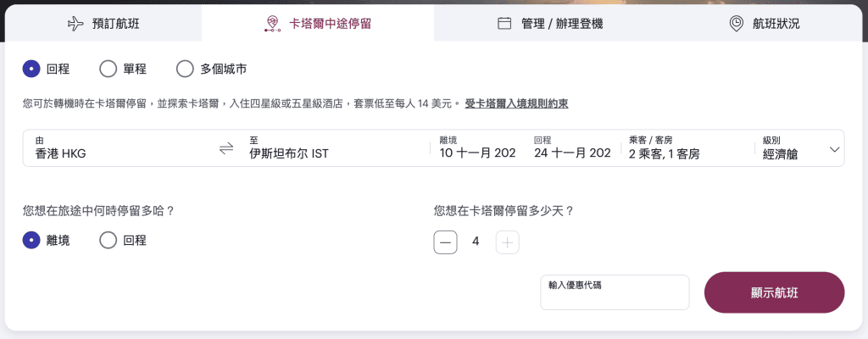This screenshot has height=339, width=868.
Task: Choose 離境 for stopover timing
Action: pos(32,241)
